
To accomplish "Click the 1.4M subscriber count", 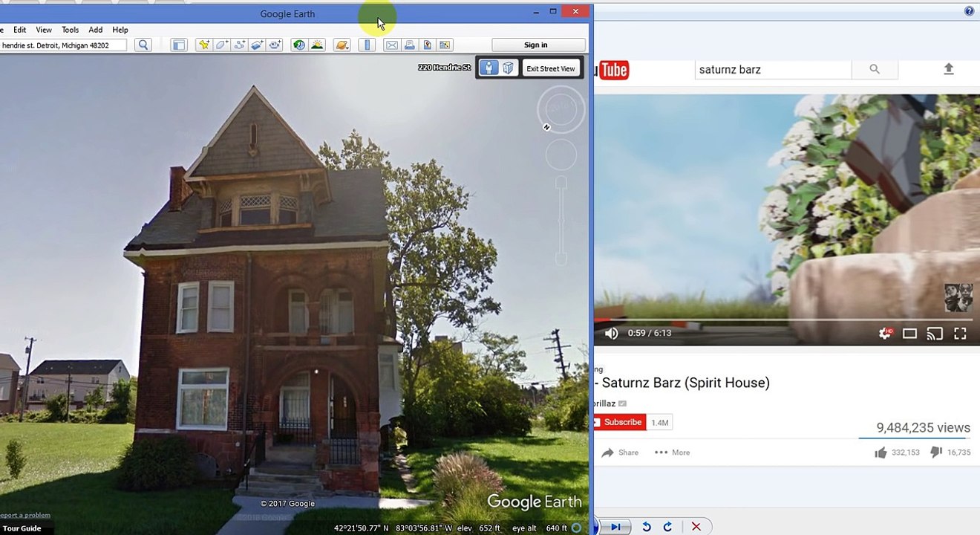I will click(x=659, y=423).
